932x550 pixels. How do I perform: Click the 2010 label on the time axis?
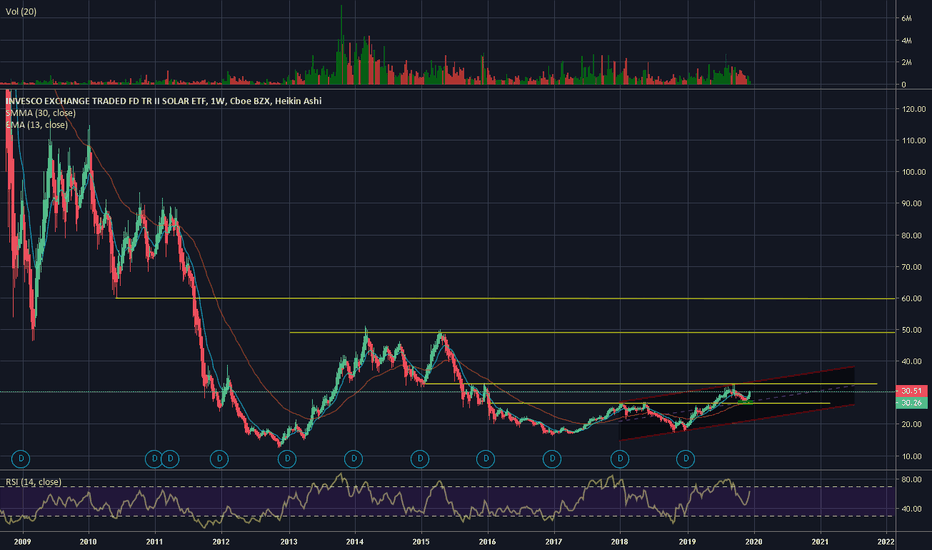coord(88,542)
